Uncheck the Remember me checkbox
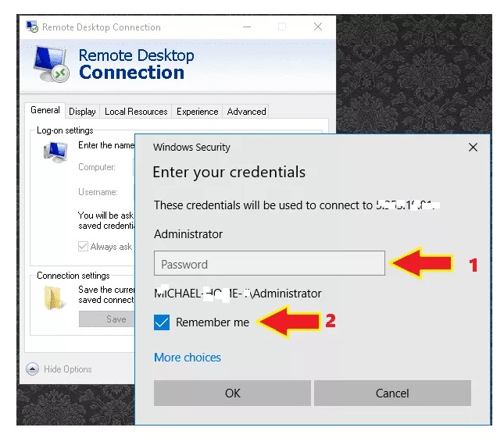 [162, 322]
